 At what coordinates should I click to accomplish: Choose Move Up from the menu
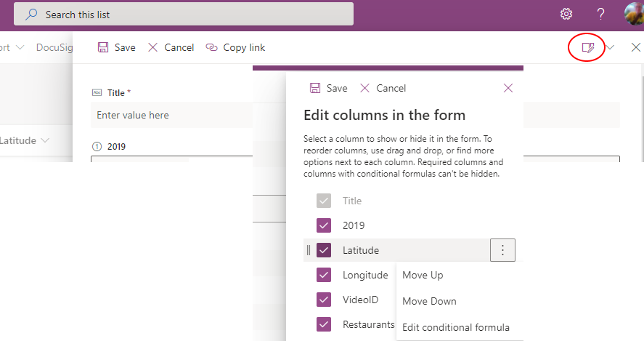point(423,275)
